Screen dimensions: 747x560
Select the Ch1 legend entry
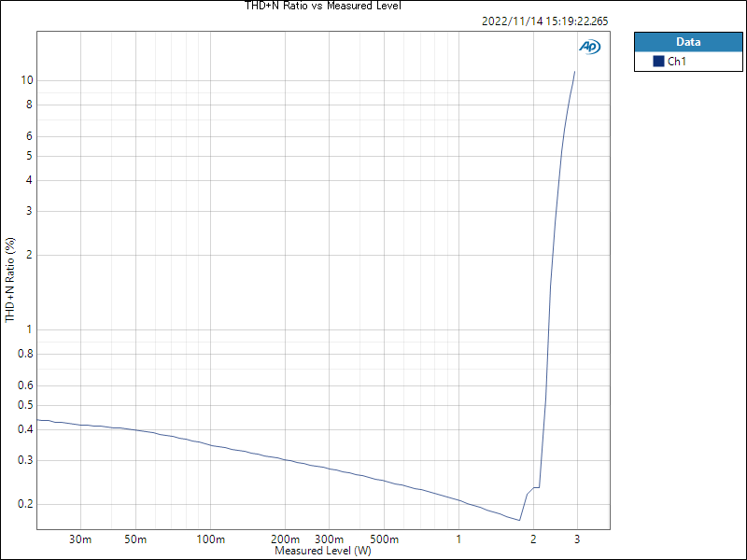point(688,62)
